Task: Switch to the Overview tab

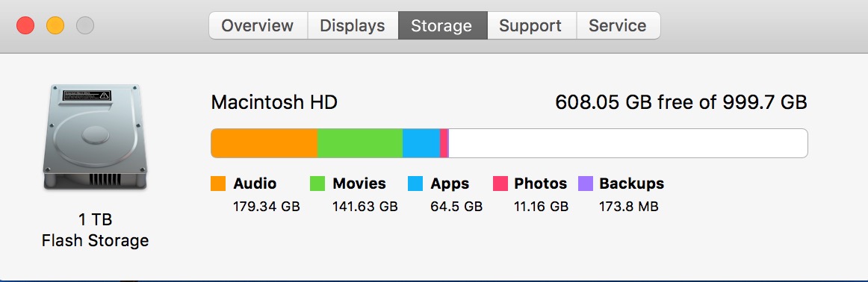Action: 258,25
